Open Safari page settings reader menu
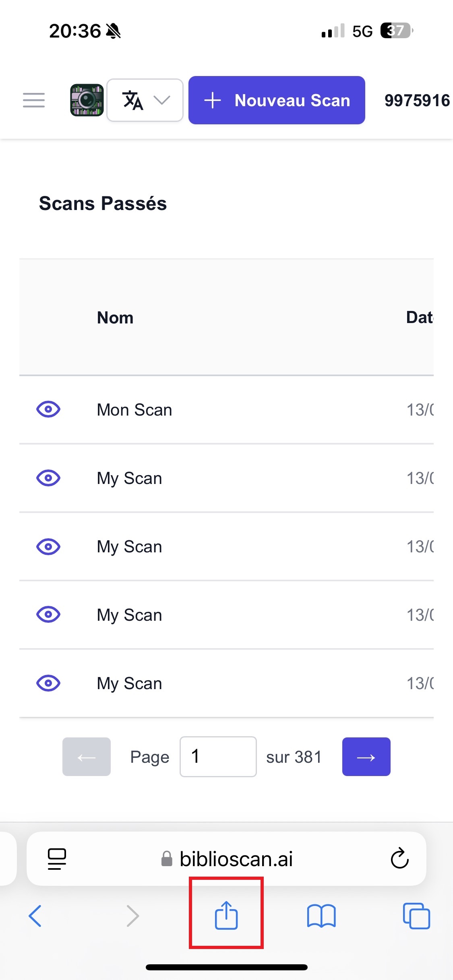Viewport: 453px width, 980px height. pos(57,859)
